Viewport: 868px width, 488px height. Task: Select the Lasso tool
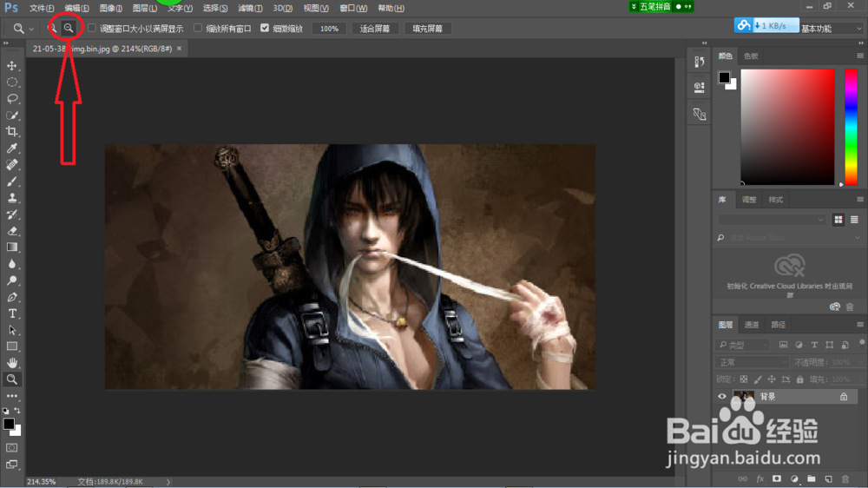click(11, 99)
